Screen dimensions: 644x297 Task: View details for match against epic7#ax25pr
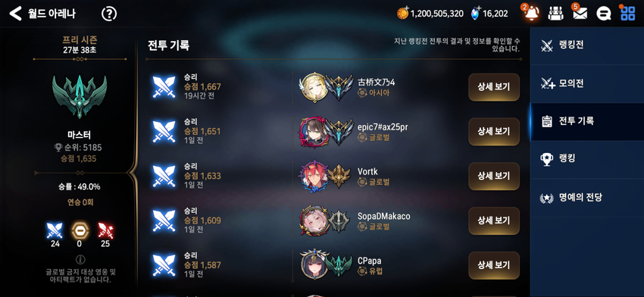[x=494, y=131]
